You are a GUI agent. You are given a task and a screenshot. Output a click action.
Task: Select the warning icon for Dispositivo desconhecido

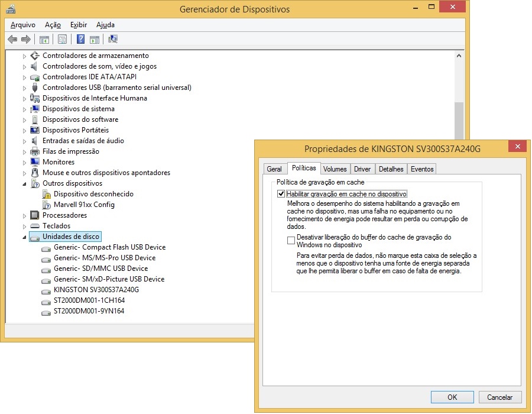(47, 194)
